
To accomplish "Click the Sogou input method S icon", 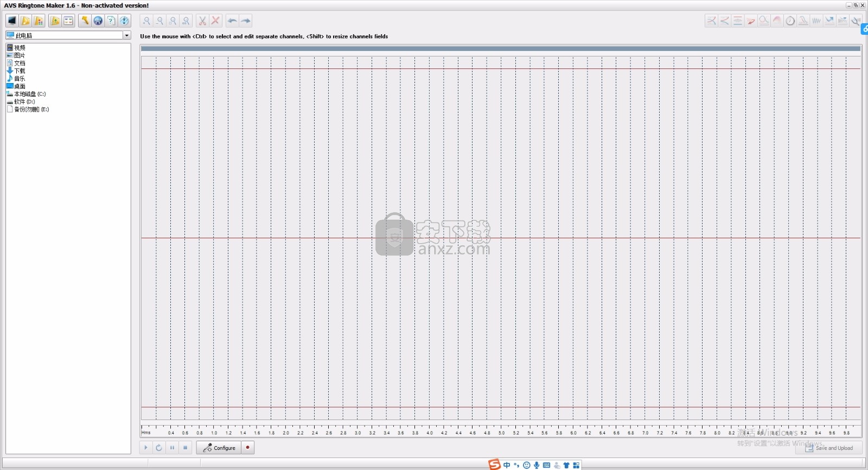I will pyautogui.click(x=494, y=465).
